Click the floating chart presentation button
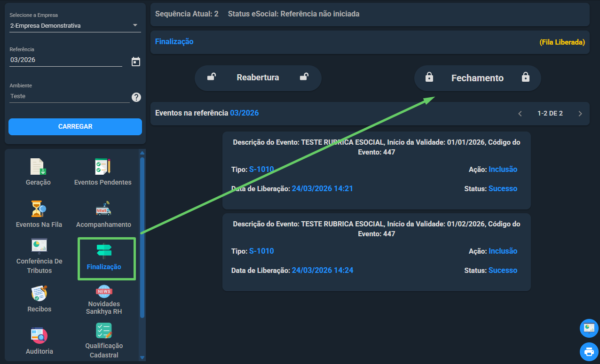600x364 pixels. [589, 328]
